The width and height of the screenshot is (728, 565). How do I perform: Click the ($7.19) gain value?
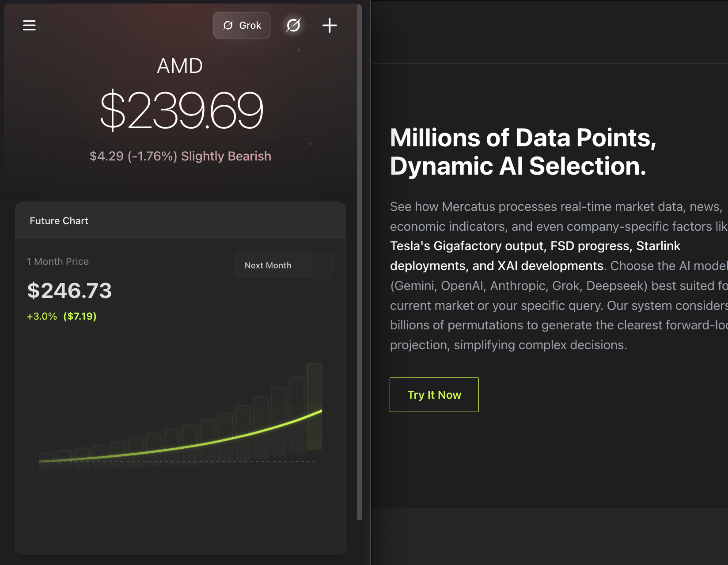(80, 316)
